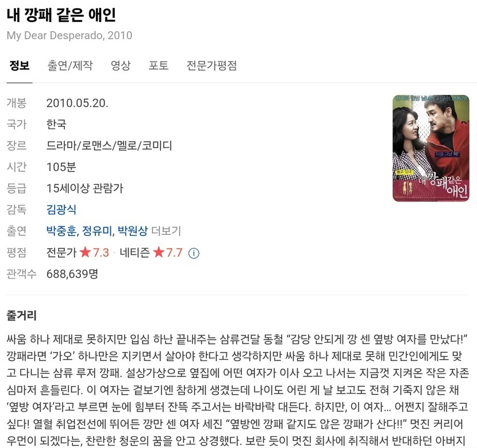
Task: Click the movie title 내 깡패 같은 애인
Action: coord(61,14)
